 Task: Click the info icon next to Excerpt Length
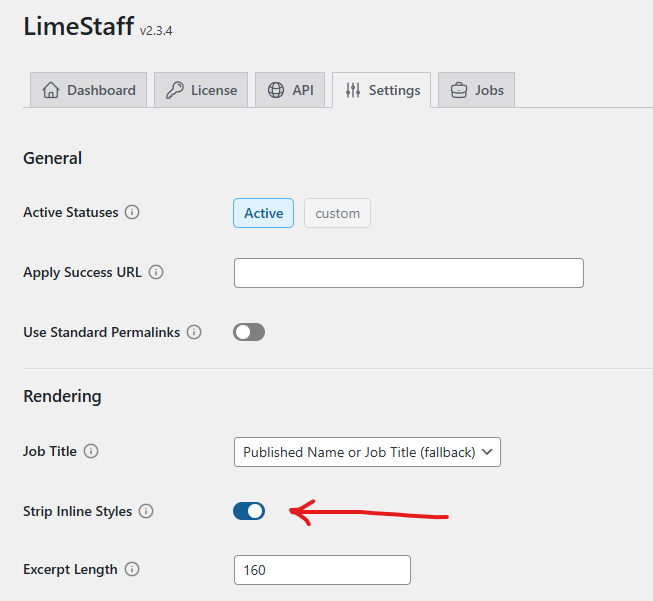pos(132,569)
